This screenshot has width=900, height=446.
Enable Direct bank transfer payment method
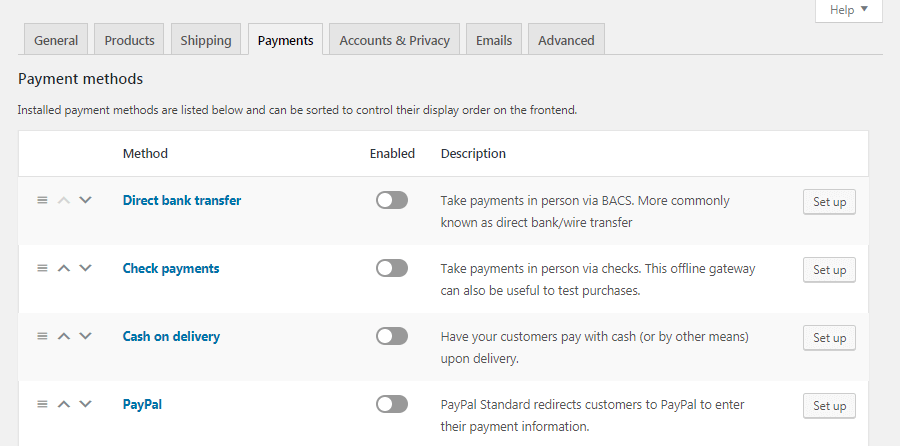click(x=392, y=200)
